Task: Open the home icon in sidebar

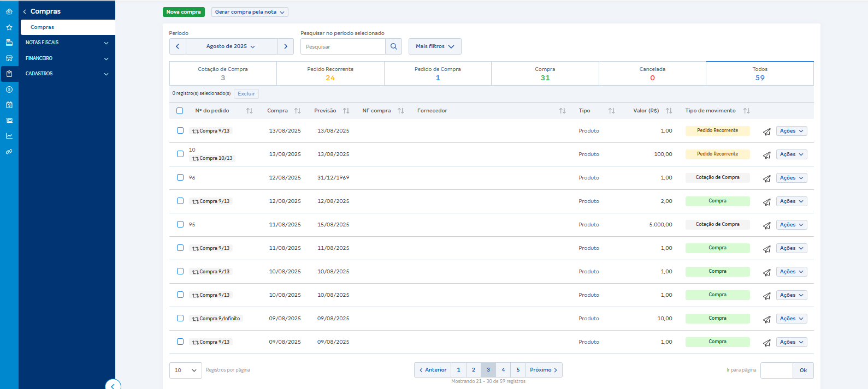Action: pos(9,11)
